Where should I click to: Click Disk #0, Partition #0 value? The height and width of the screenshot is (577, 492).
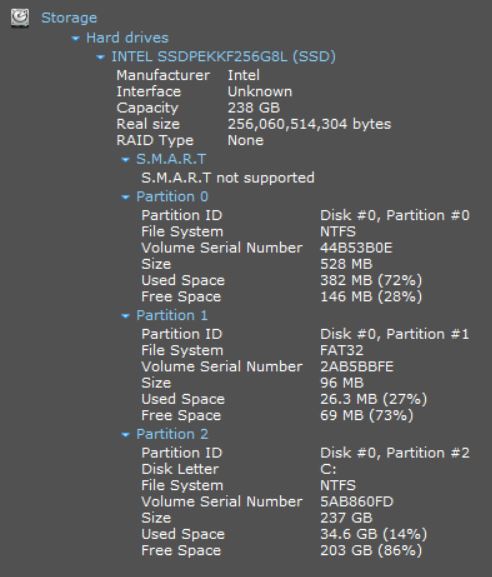click(395, 215)
